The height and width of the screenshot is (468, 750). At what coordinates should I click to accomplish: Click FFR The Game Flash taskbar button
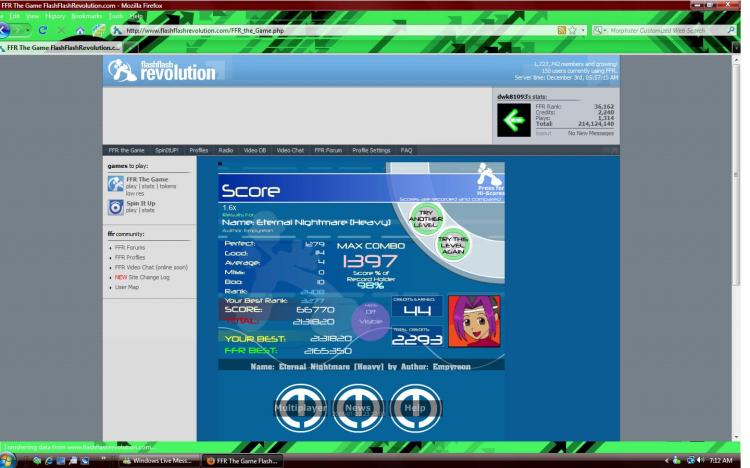[242, 461]
